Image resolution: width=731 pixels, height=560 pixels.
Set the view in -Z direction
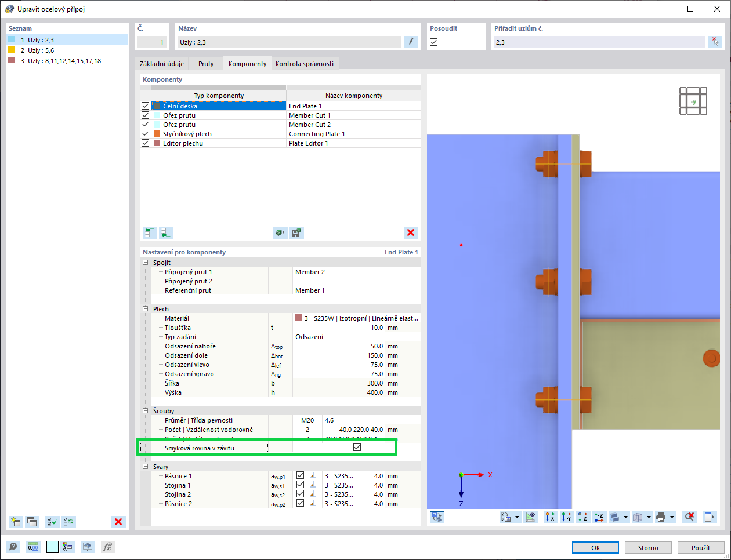pos(599,517)
